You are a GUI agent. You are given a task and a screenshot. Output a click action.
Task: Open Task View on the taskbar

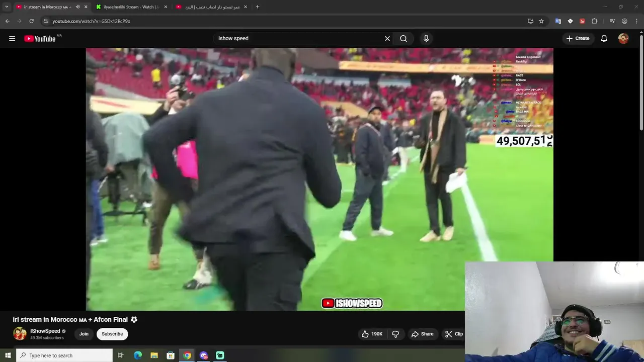[121, 355]
